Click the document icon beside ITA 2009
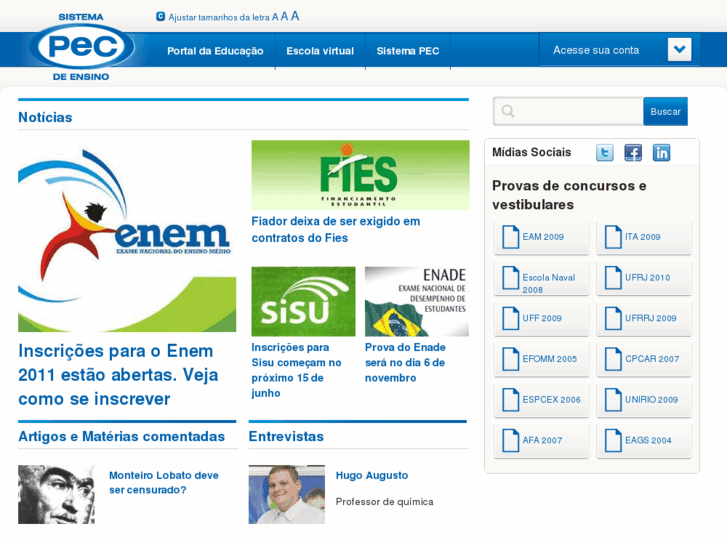 613,237
